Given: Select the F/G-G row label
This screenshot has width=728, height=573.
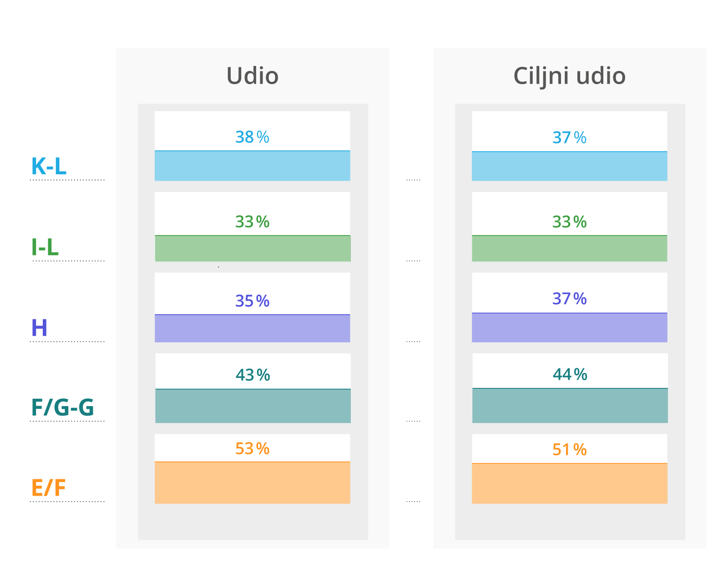Looking at the screenshot, I should tap(62, 407).
